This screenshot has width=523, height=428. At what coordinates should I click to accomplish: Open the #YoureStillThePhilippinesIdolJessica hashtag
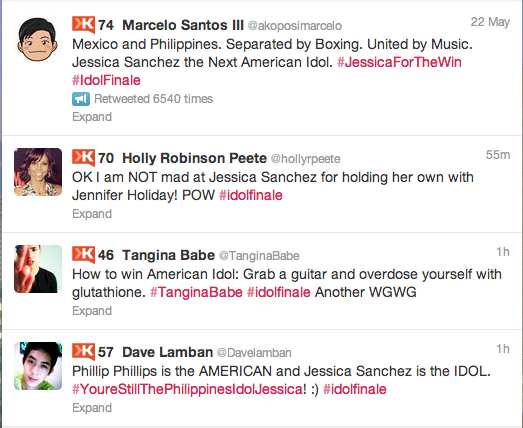(x=189, y=389)
